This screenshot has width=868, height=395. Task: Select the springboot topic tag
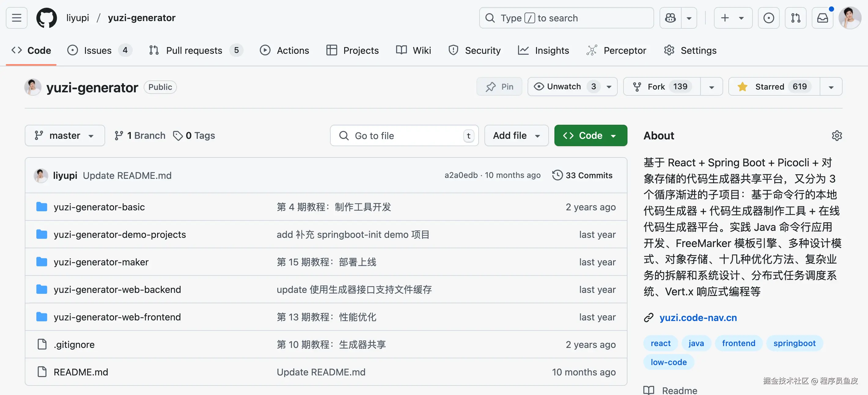click(794, 343)
